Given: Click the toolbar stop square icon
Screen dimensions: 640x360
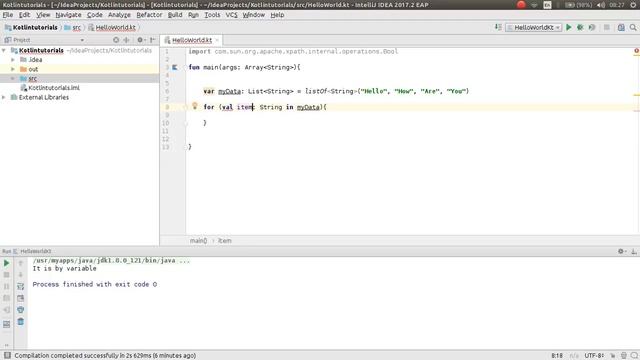Looking at the screenshot, I should point(607,27).
